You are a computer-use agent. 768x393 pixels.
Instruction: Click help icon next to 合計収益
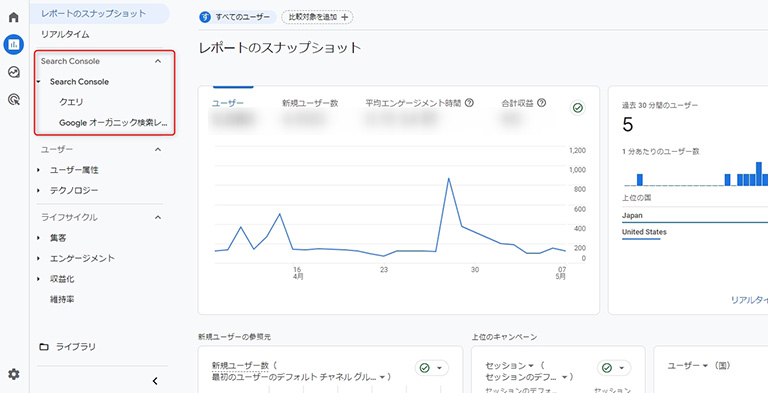click(x=541, y=103)
